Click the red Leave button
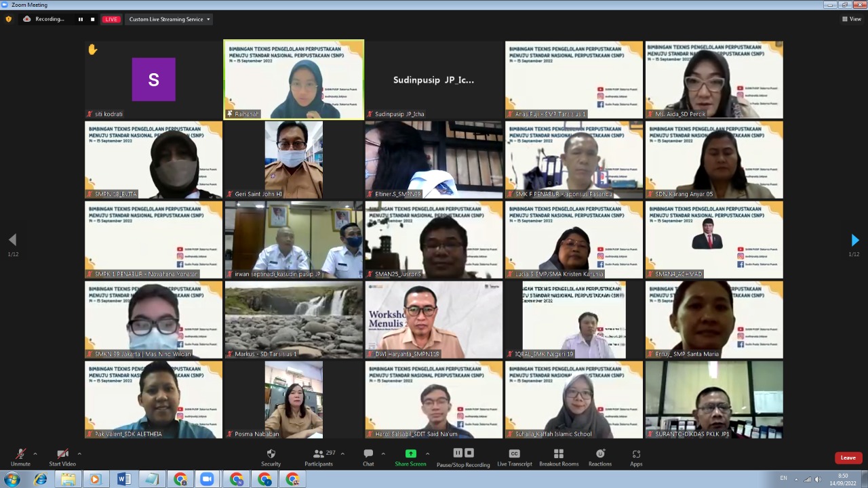This screenshot has width=868, height=488. pyautogui.click(x=848, y=457)
